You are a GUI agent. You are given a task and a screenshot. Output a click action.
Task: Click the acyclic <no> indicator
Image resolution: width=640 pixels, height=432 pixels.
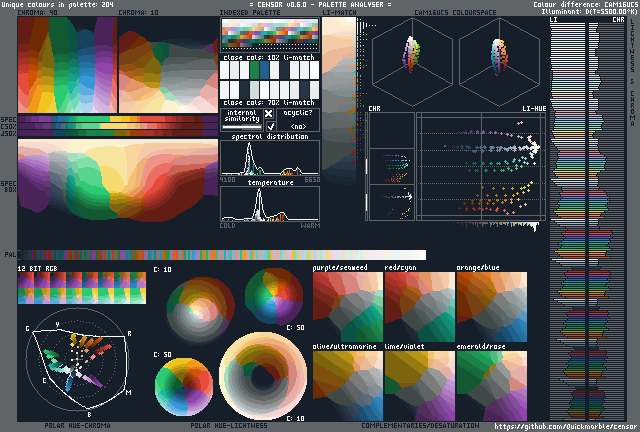(x=298, y=126)
